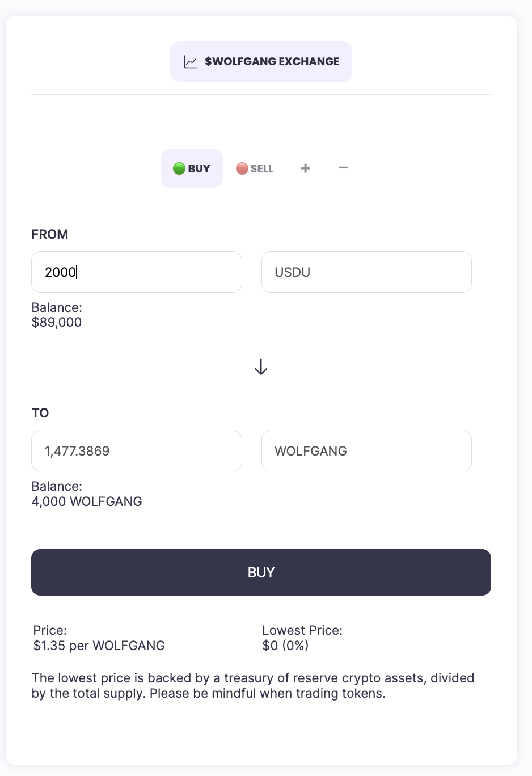Click the $1.35 per WOLFGANG price
The width and height of the screenshot is (532, 776).
(99, 646)
